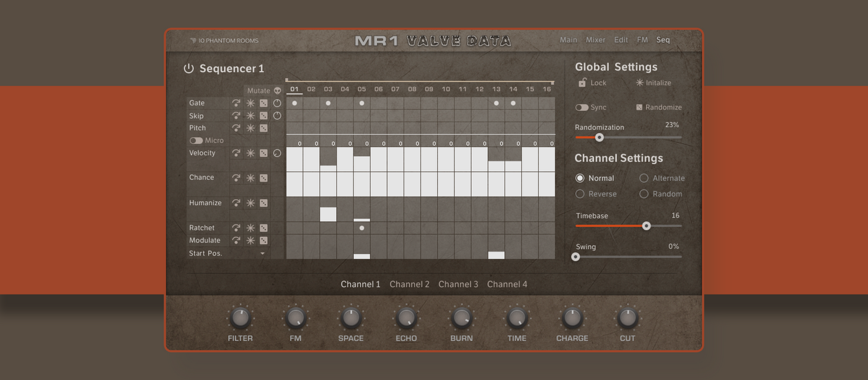The image size is (868, 380).
Task: Toggle the Sequencer 1 power icon
Action: [188, 69]
